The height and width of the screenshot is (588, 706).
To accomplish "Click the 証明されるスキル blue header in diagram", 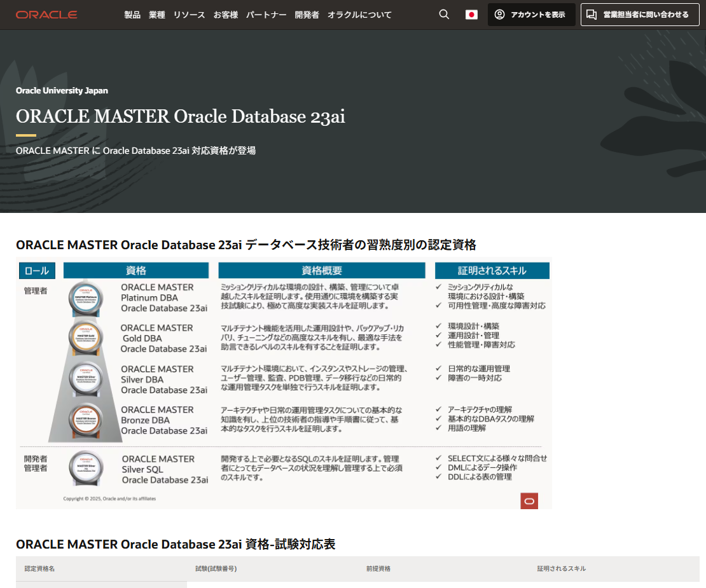I will pyautogui.click(x=492, y=270).
